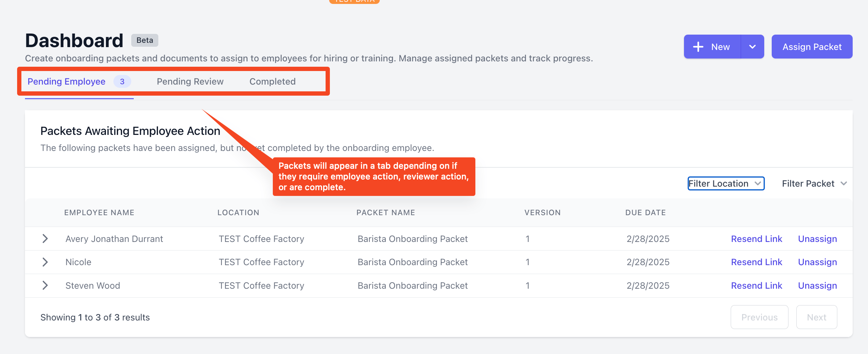This screenshot has height=354, width=868.
Task: Open the Filter Location dropdown
Action: pyautogui.click(x=726, y=183)
